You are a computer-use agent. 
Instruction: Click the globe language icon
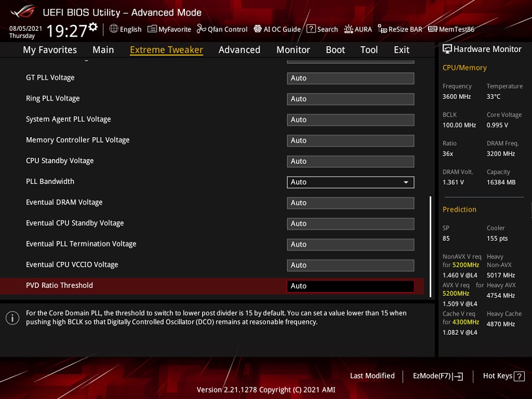pyautogui.click(x=113, y=29)
